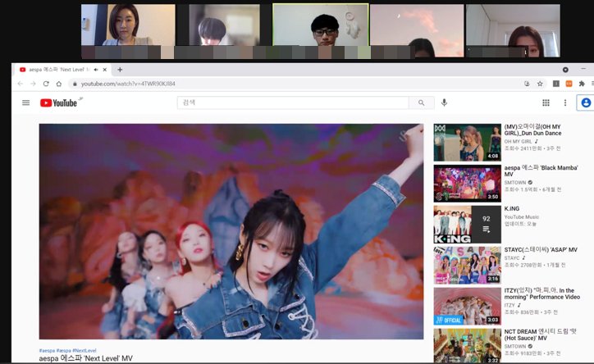Open the browser home page
Viewport: 594px width, 364px height.
pyautogui.click(x=59, y=84)
